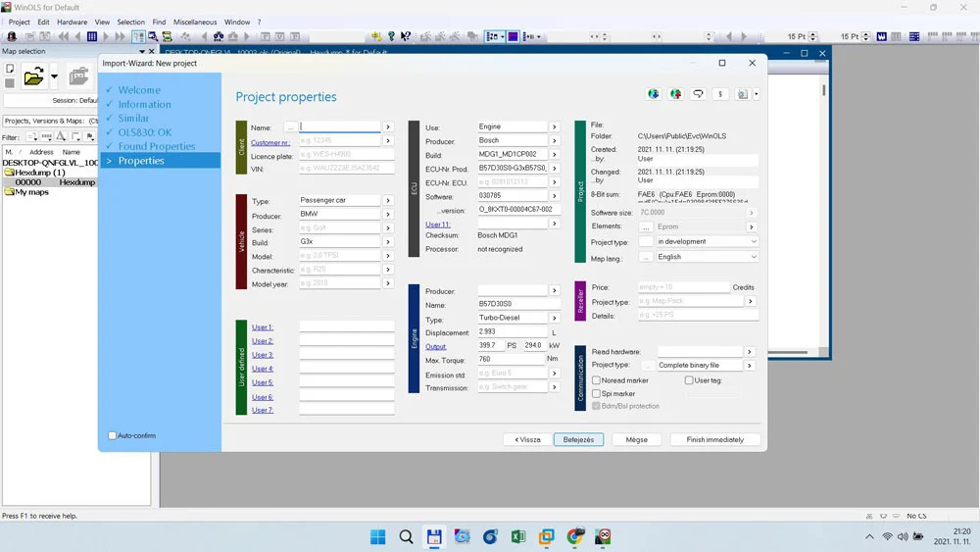Click Finish immediately button
The height and width of the screenshot is (552, 980).
[x=715, y=439]
